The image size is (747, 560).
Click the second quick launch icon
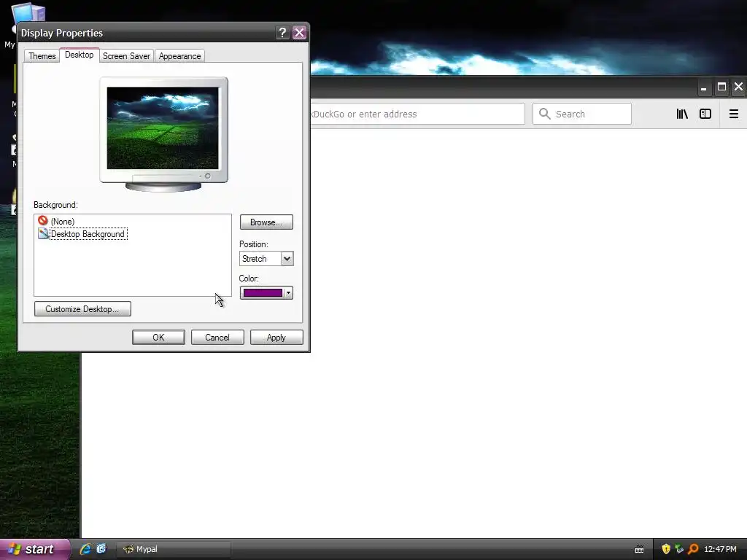(101, 549)
